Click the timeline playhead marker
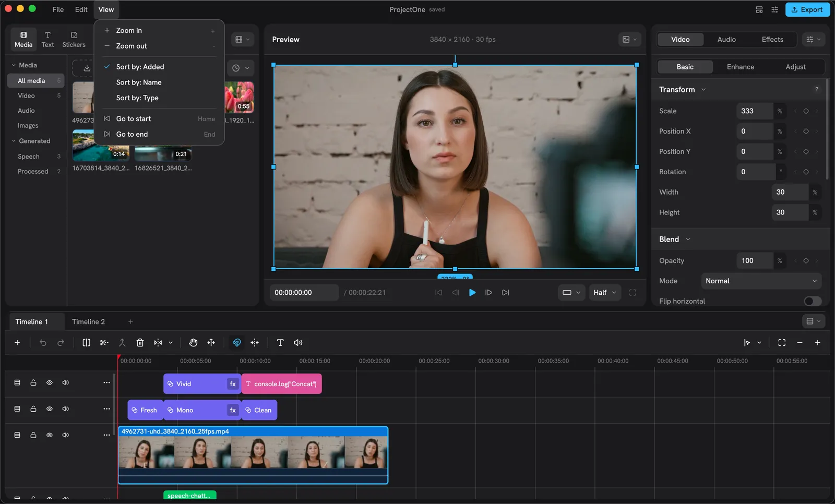835x504 pixels. (118, 357)
